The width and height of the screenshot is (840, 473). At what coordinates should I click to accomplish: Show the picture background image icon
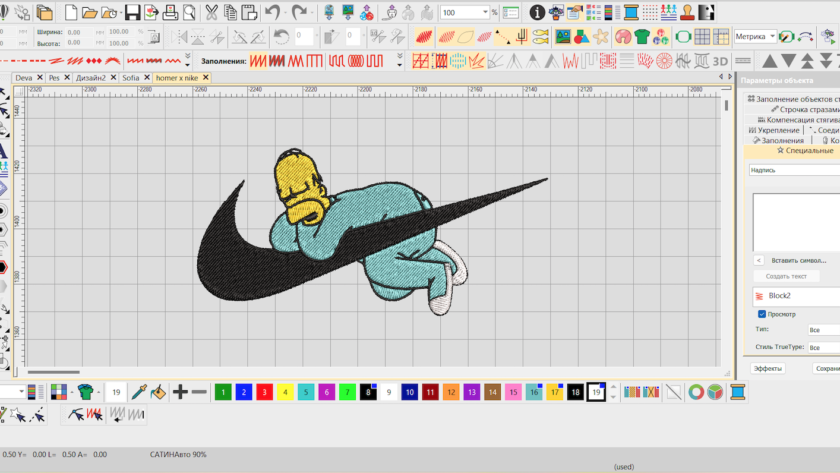point(563,36)
